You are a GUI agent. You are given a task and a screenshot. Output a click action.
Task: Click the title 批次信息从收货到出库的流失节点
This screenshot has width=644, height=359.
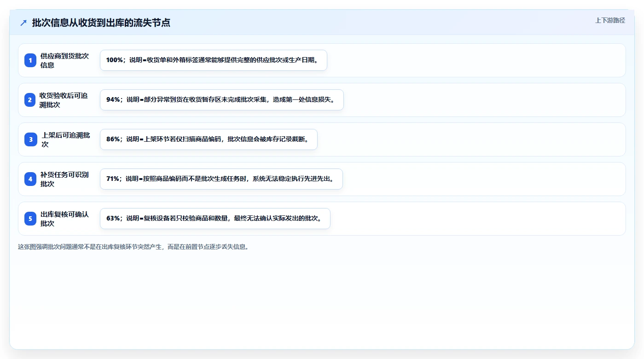coord(101,23)
